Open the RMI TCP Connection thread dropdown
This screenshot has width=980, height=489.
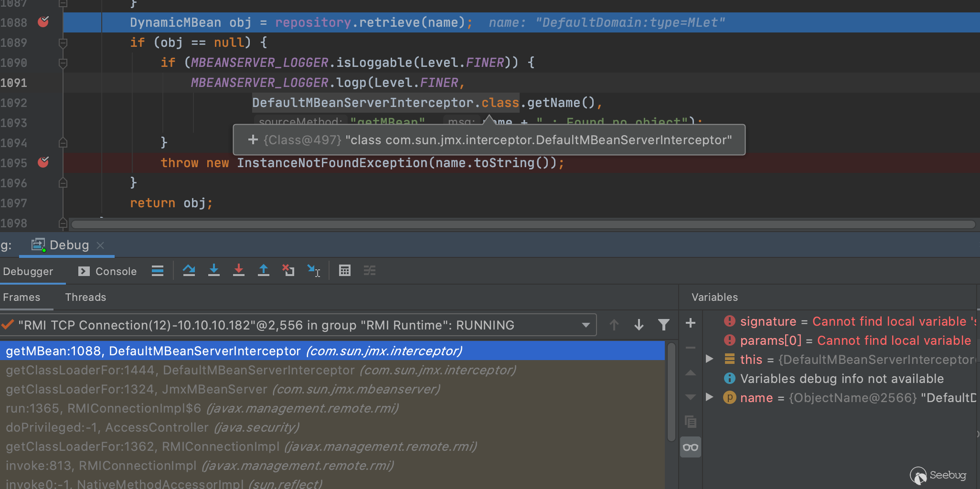point(586,325)
